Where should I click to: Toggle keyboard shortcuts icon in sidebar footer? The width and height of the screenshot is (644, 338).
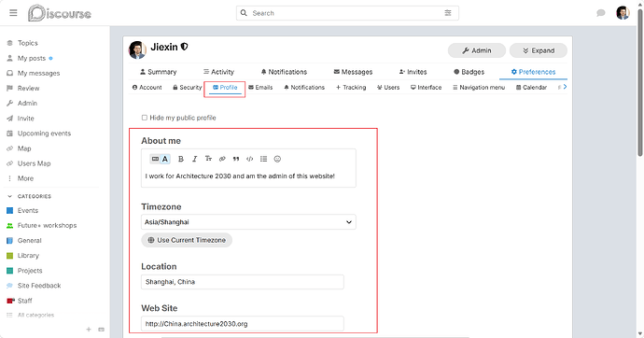point(102,330)
